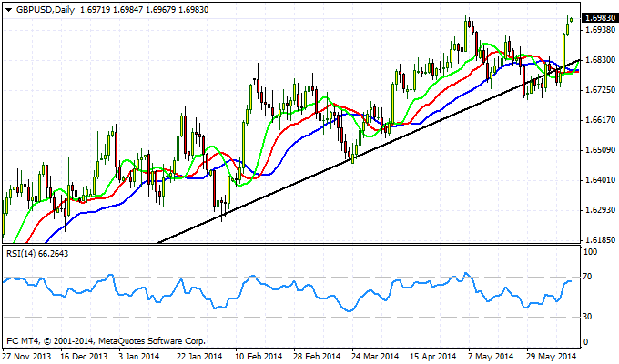Image resolution: width=619 pixels, height=364 pixels.
Task: Click the 24 Mar 2014 date label
Action: point(375,356)
